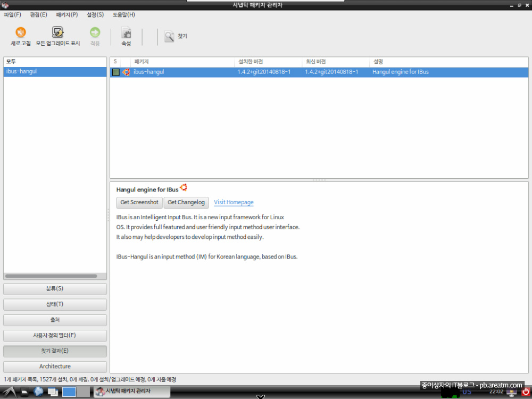Open the 편집(E) menu
This screenshot has height=399, width=532.
(x=38, y=14)
